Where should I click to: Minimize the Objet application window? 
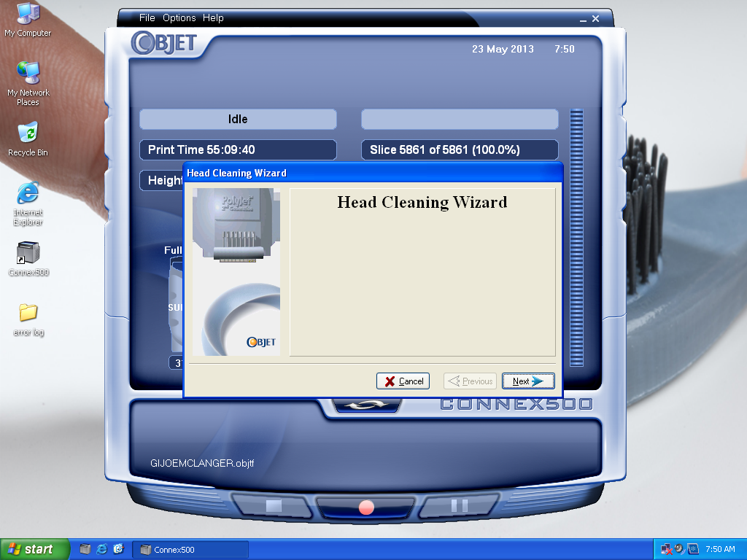coord(583,19)
